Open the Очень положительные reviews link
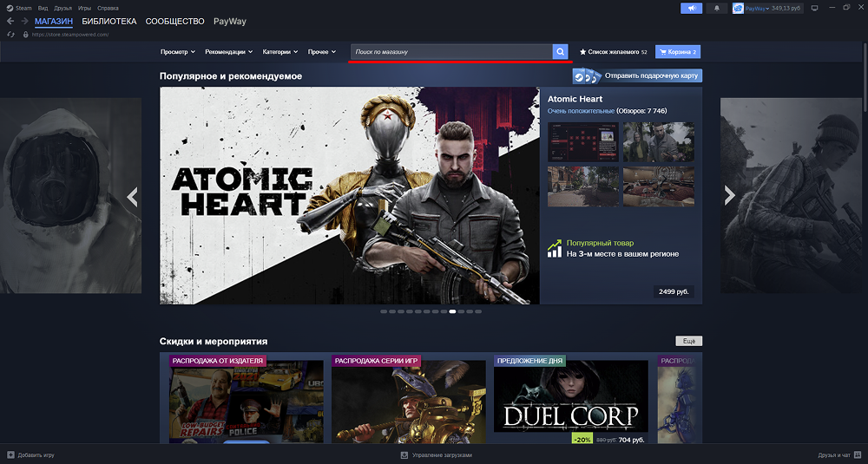868x464 pixels. (581, 111)
